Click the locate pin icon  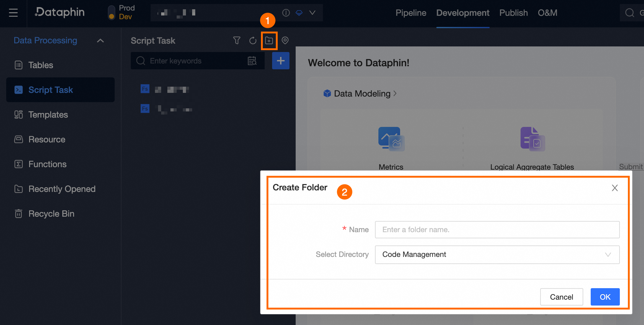[x=285, y=41]
